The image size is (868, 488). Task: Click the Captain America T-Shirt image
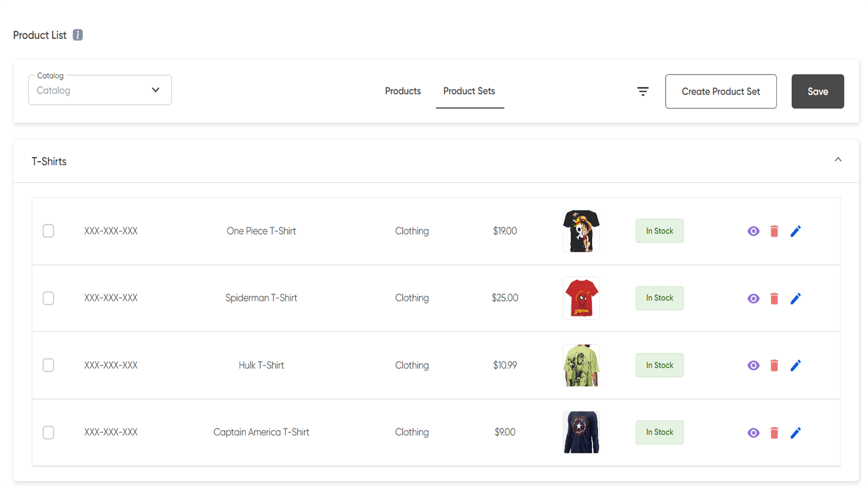pyautogui.click(x=581, y=433)
